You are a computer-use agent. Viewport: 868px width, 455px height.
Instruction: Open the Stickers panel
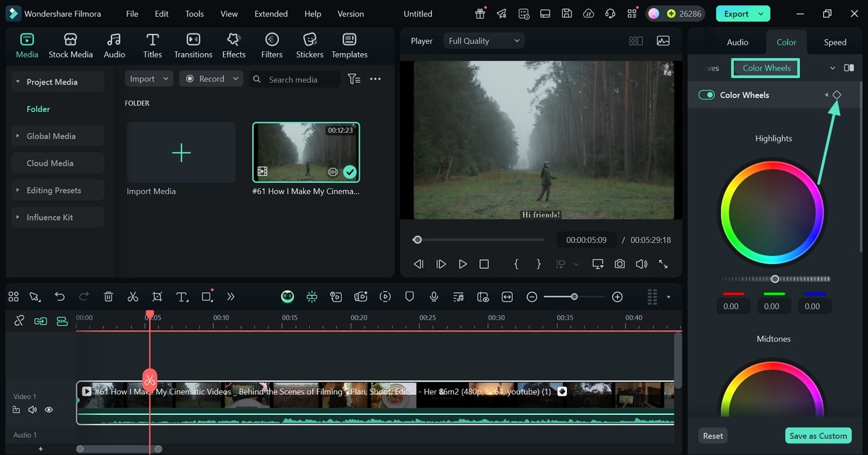coord(309,45)
